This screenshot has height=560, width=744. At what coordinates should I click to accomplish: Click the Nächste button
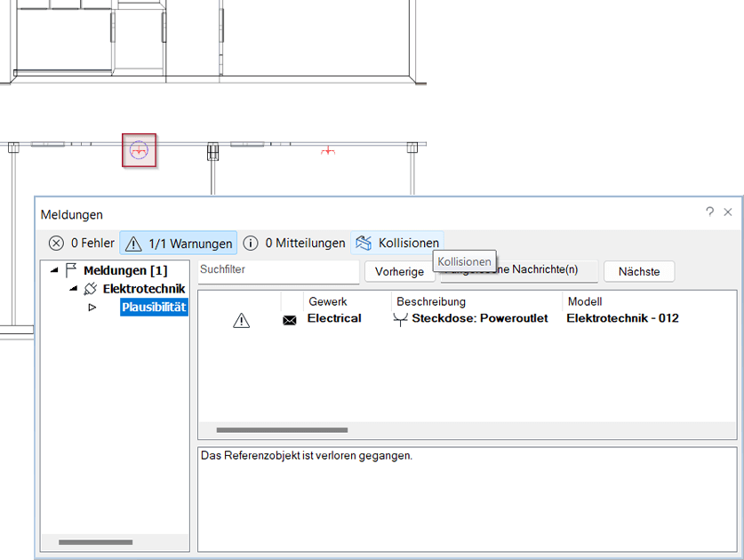(638, 271)
